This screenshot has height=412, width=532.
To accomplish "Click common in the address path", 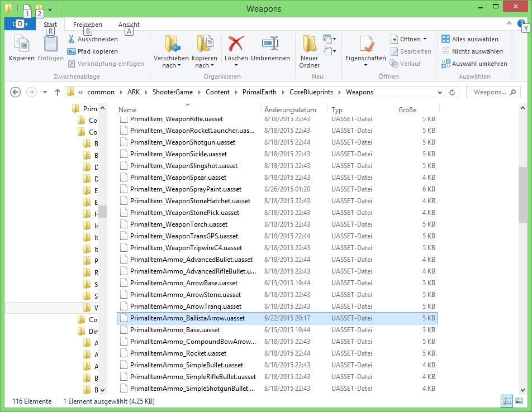I will click(x=101, y=92).
